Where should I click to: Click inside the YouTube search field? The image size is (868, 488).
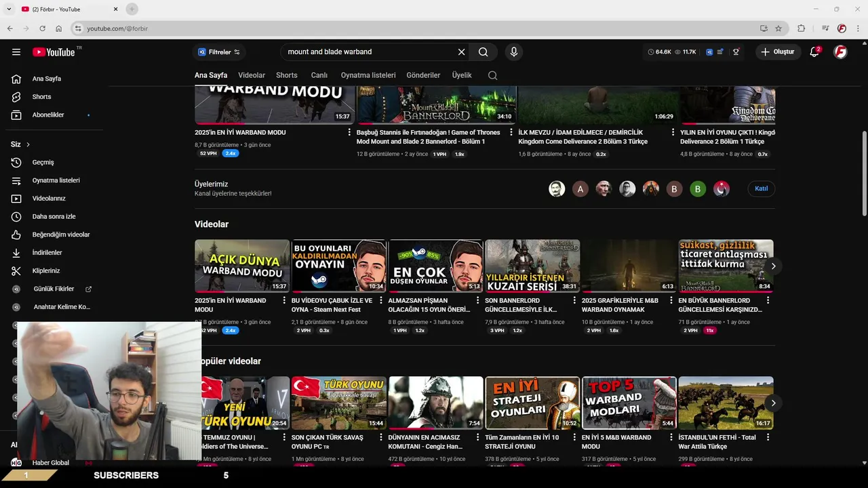370,52
